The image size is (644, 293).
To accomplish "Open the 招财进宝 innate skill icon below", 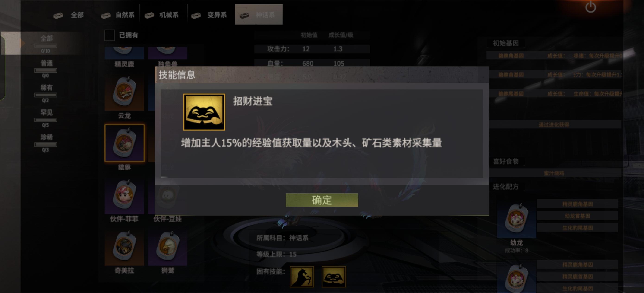I will click(334, 277).
